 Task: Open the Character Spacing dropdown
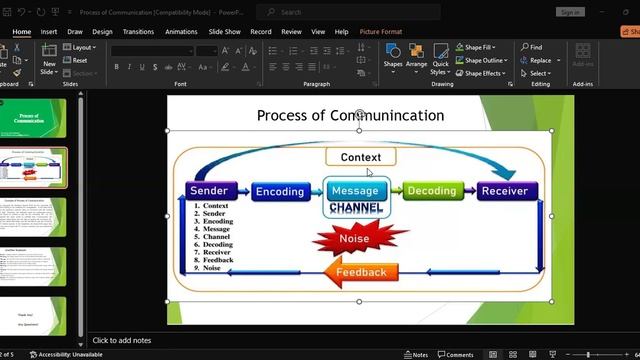(x=183, y=67)
